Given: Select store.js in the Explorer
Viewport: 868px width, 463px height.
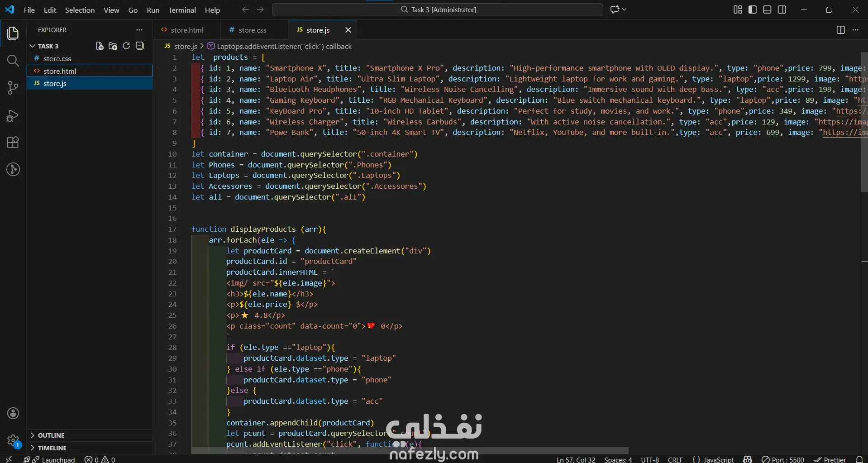Looking at the screenshot, I should [90, 83].
